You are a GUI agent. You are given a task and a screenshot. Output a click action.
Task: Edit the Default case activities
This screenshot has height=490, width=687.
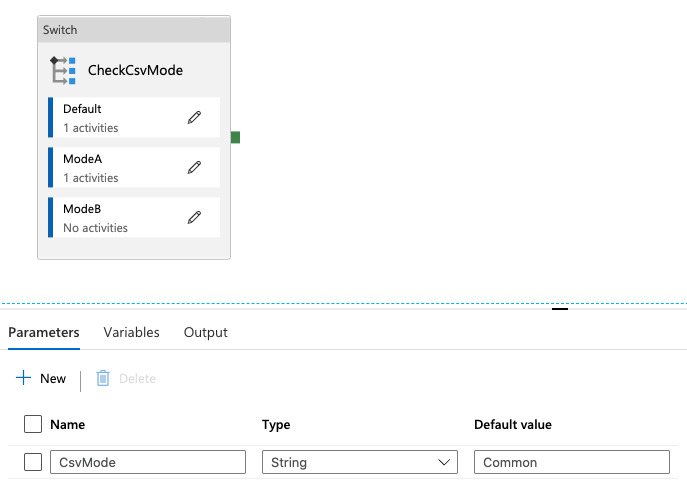(195, 117)
